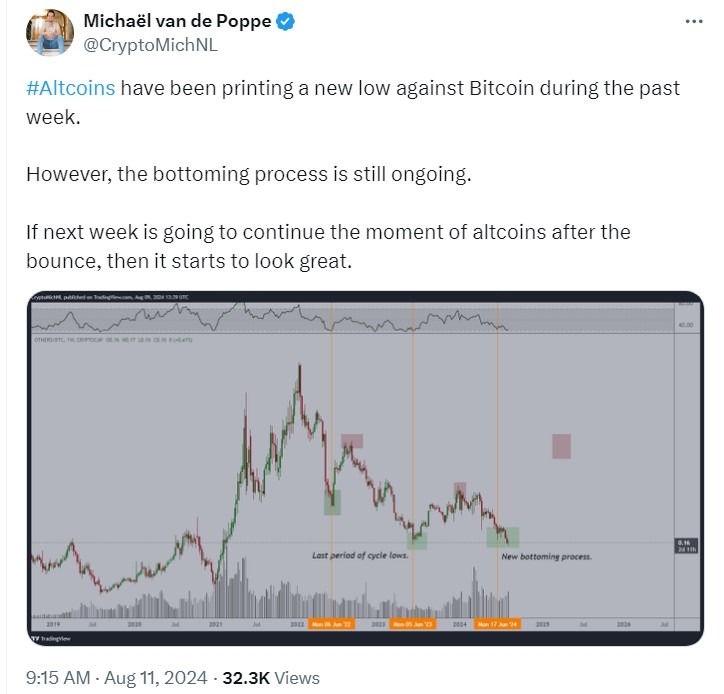The width and height of the screenshot is (724, 694).
Task: Click the TradingView logo in chart corner
Action: click(52, 639)
